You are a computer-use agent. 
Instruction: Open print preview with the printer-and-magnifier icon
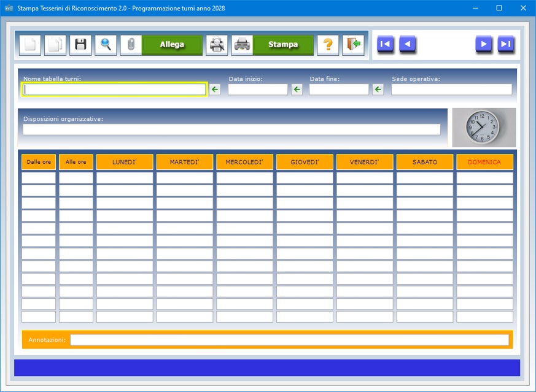(x=217, y=45)
